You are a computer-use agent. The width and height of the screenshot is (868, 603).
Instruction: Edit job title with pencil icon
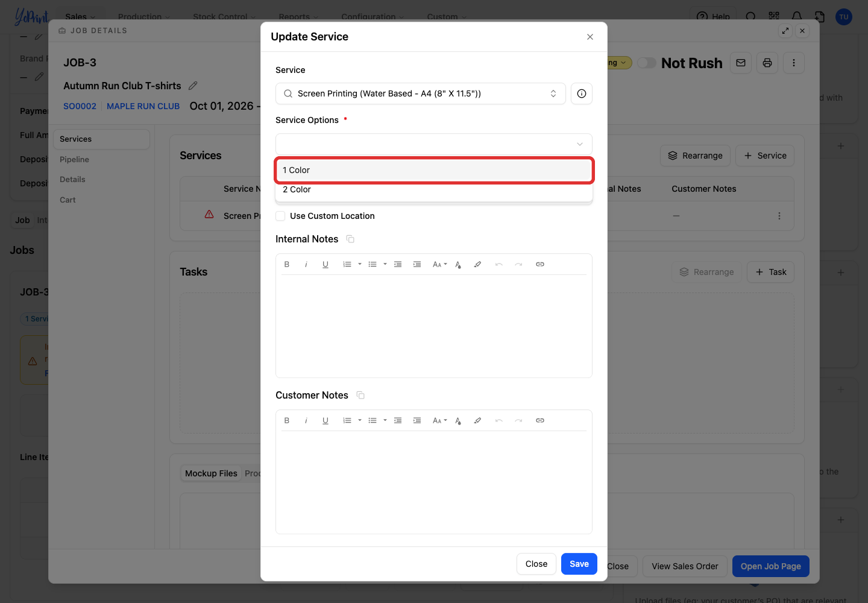click(x=193, y=86)
